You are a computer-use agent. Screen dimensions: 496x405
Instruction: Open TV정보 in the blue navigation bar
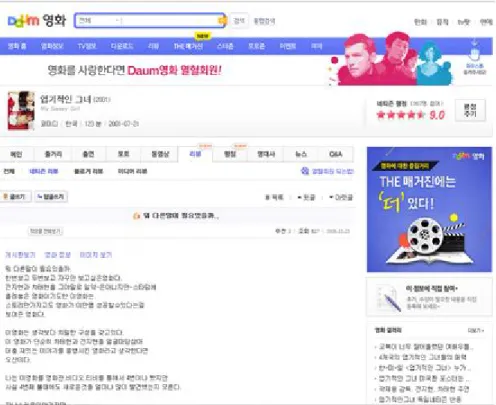pos(87,46)
